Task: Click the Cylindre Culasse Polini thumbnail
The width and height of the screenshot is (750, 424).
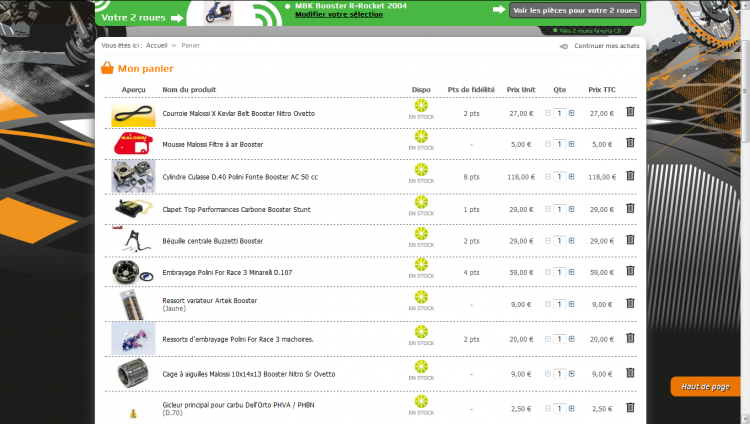Action: pyautogui.click(x=133, y=177)
